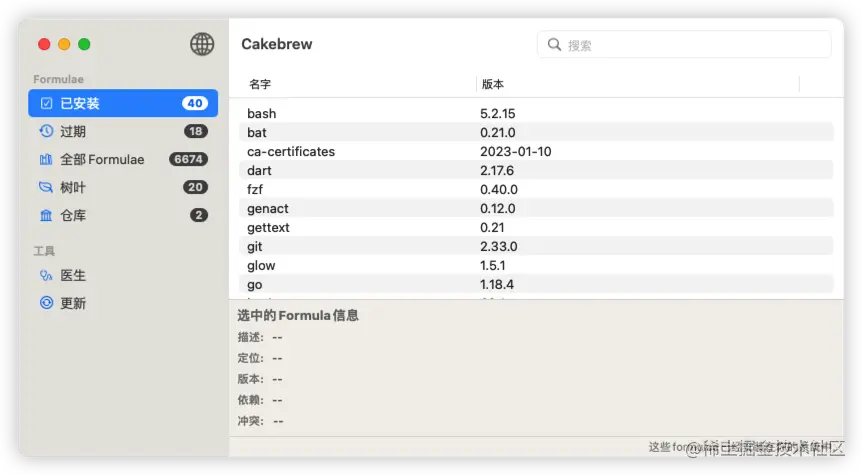Click the 20 badge on 树叶
This screenshot has width=862, height=475.
(195, 187)
